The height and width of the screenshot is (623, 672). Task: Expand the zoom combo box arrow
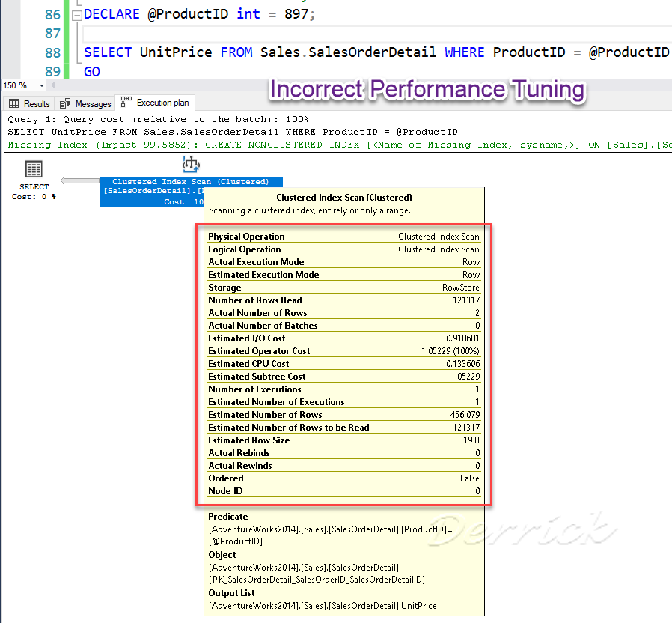42,85
